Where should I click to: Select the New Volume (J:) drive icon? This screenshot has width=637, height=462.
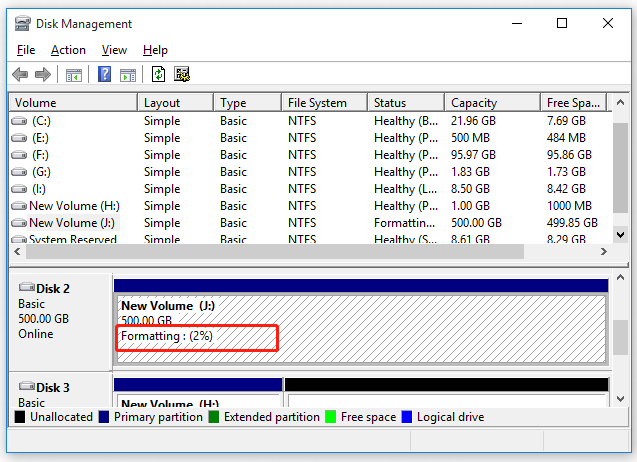pos(19,223)
